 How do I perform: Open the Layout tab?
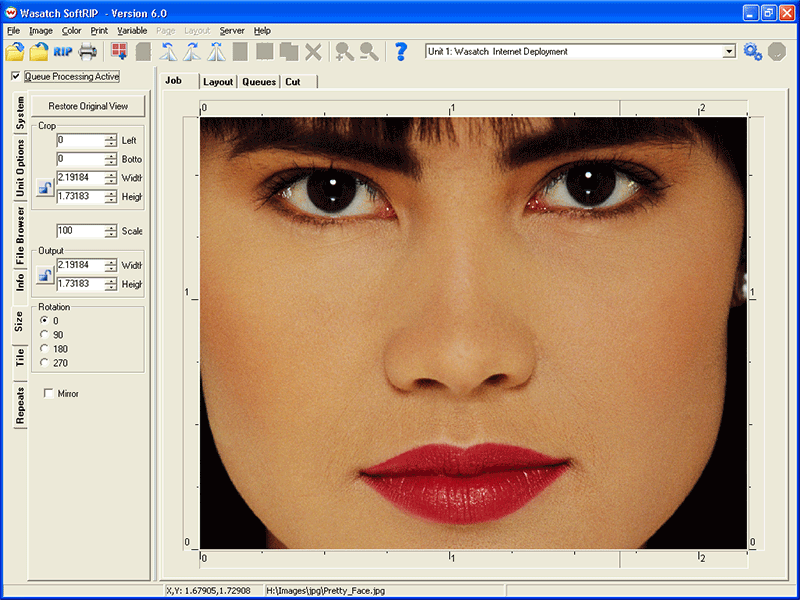coord(217,82)
